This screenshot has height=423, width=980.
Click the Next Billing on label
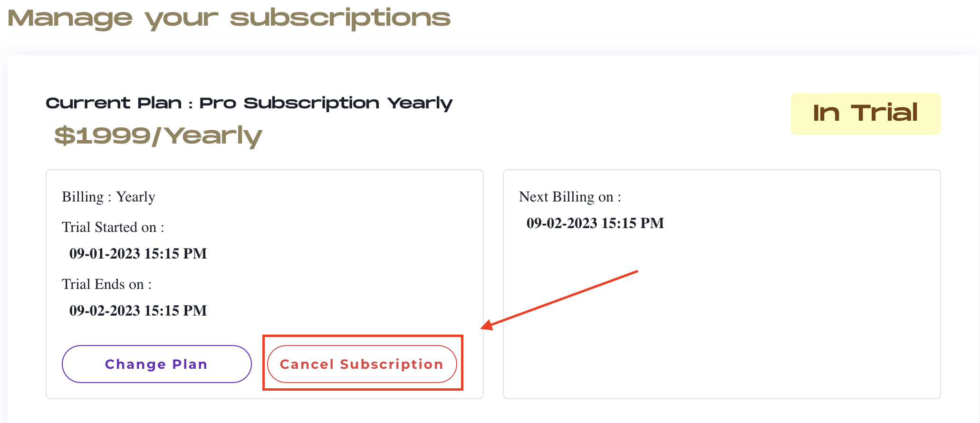point(570,197)
